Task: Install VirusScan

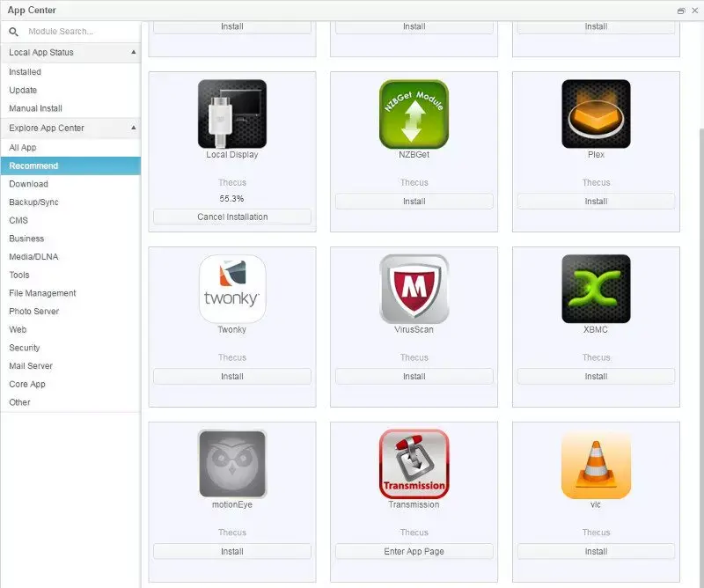Action: click(414, 377)
